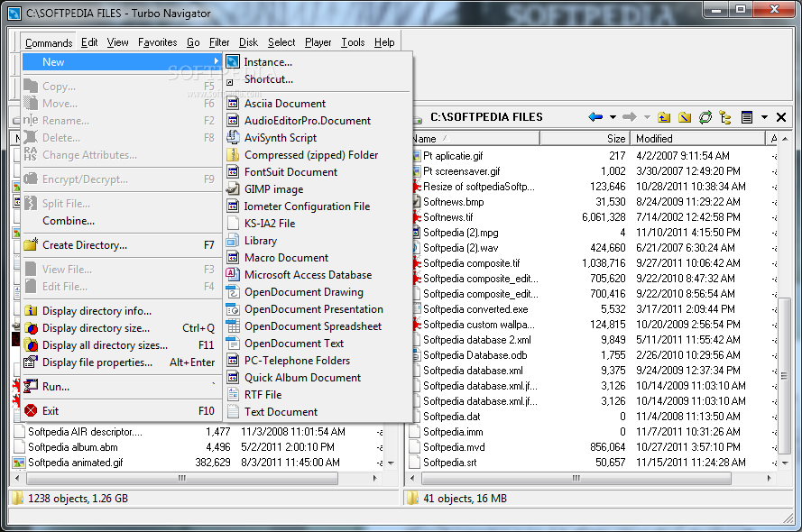Open the Favorites menu
802x532 pixels.
[158, 42]
